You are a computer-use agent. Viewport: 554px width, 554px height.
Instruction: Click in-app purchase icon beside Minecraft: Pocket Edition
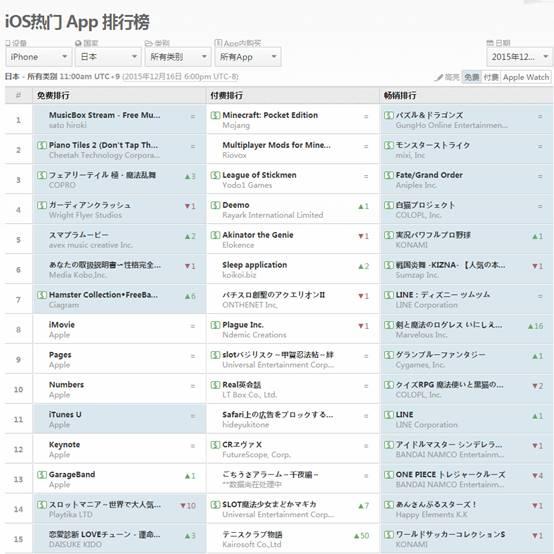(x=215, y=115)
